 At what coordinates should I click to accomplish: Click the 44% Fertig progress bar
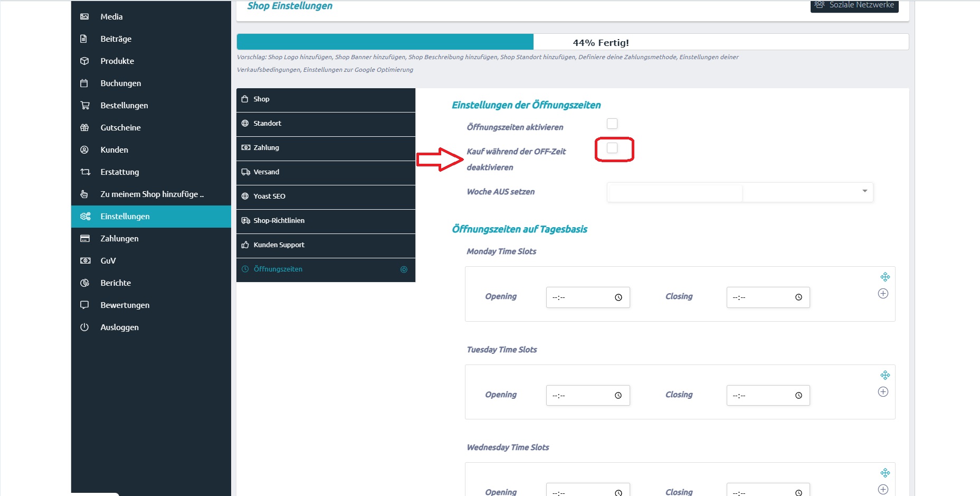point(573,42)
